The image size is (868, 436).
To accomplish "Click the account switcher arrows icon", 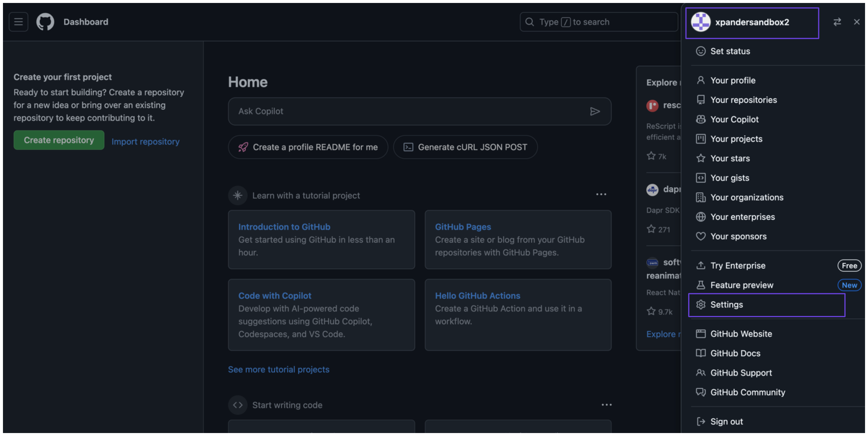I will pos(837,22).
